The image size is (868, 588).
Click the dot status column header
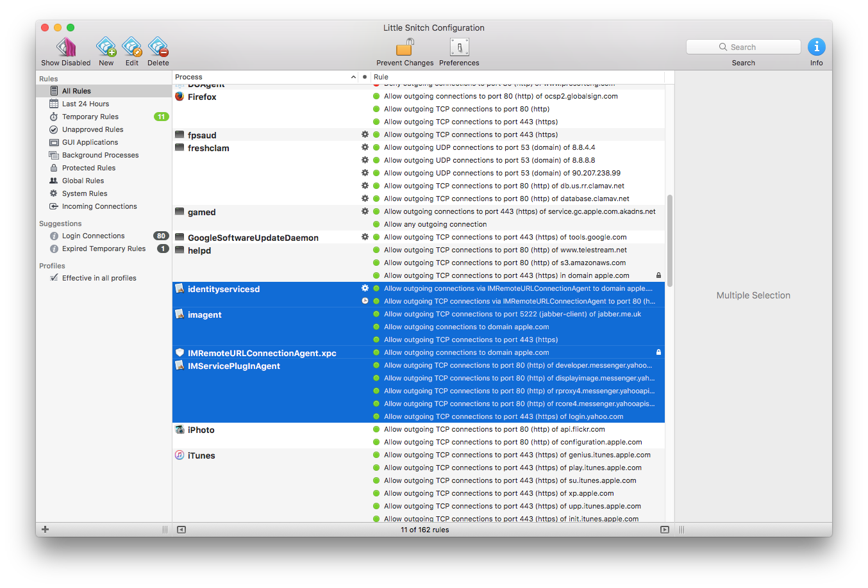365,77
